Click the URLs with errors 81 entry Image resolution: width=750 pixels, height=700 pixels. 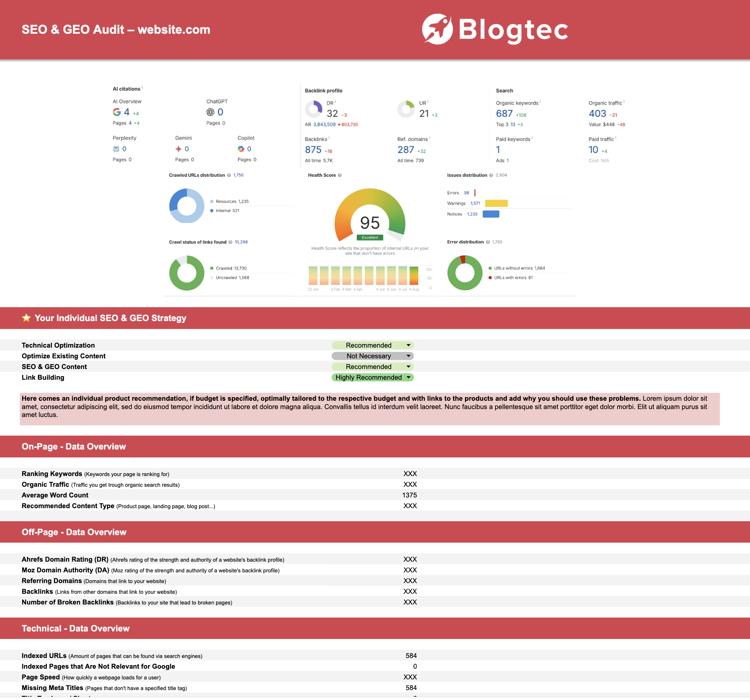tap(511, 278)
